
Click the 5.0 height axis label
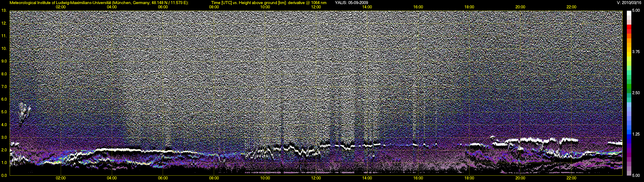[4, 112]
